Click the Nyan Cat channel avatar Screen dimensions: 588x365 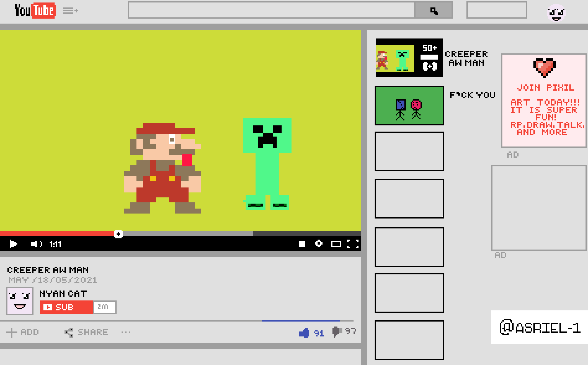click(x=20, y=301)
